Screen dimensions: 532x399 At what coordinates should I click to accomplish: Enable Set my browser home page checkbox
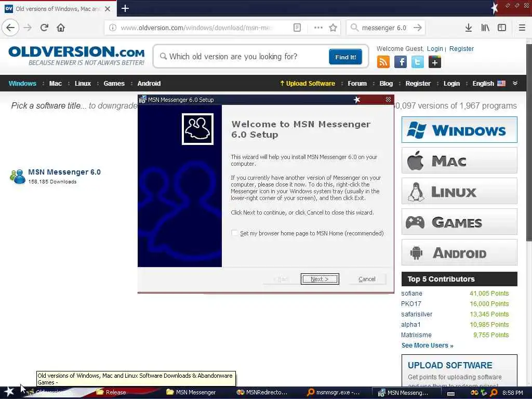[x=234, y=233]
